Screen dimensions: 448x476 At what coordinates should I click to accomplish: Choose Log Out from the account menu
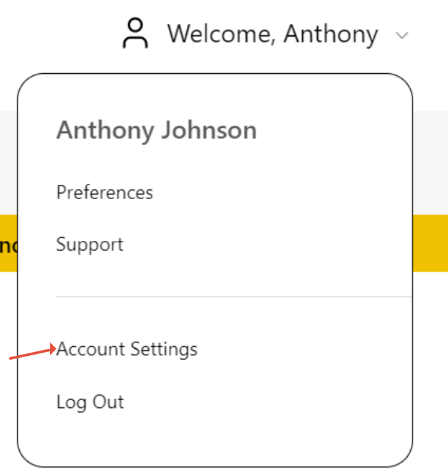(x=90, y=402)
